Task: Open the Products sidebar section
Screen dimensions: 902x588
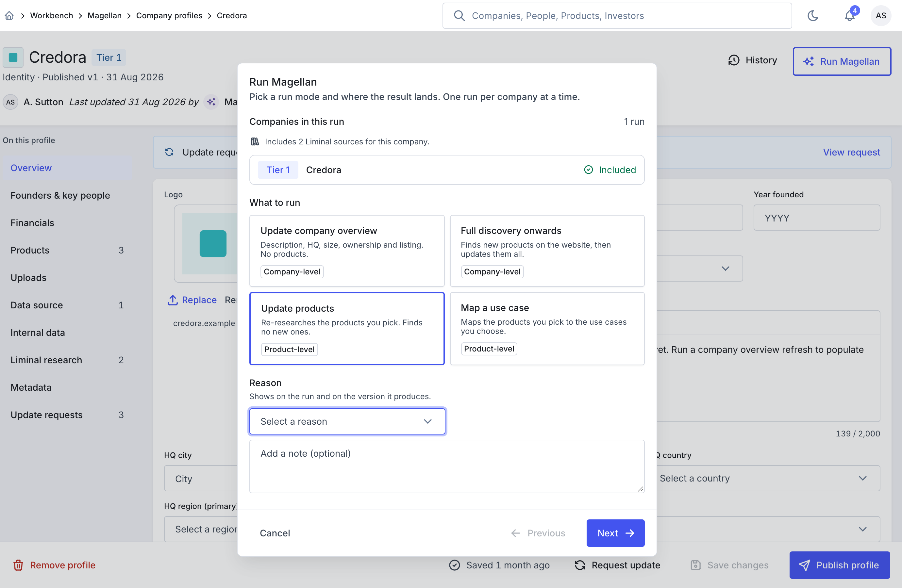Action: (x=67, y=250)
